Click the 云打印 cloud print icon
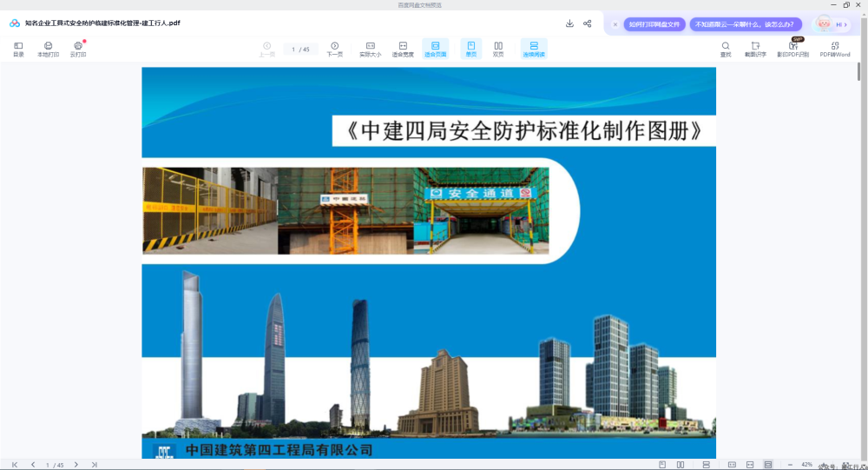The image size is (868, 470). tap(78, 49)
